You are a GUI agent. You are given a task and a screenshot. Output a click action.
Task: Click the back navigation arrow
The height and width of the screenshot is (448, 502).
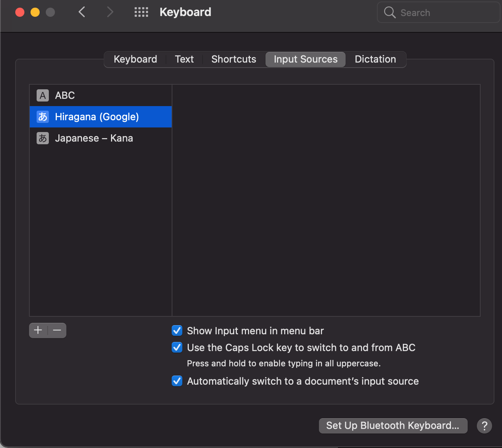coord(82,12)
